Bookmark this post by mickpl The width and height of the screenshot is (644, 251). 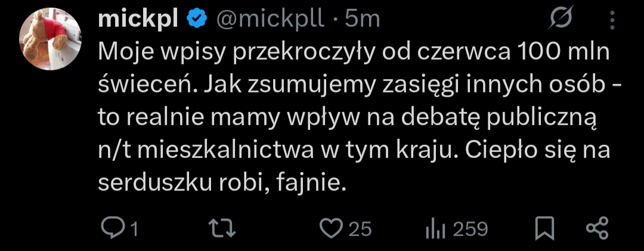click(545, 228)
